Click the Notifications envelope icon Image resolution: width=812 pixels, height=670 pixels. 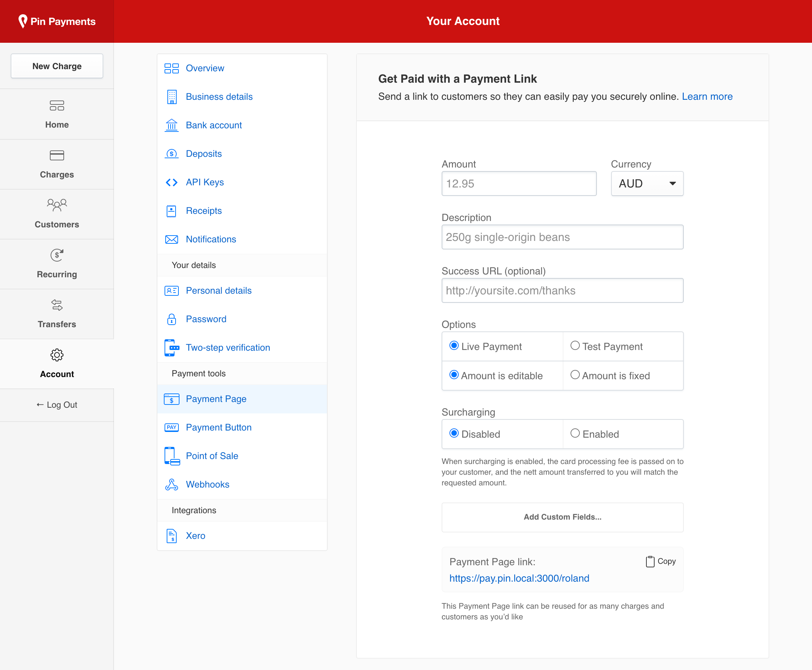172,239
